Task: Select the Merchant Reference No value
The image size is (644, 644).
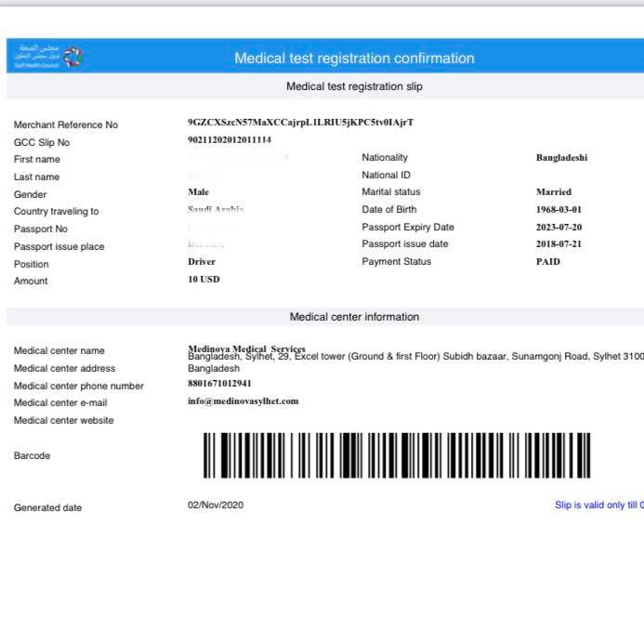Action: 301,122
